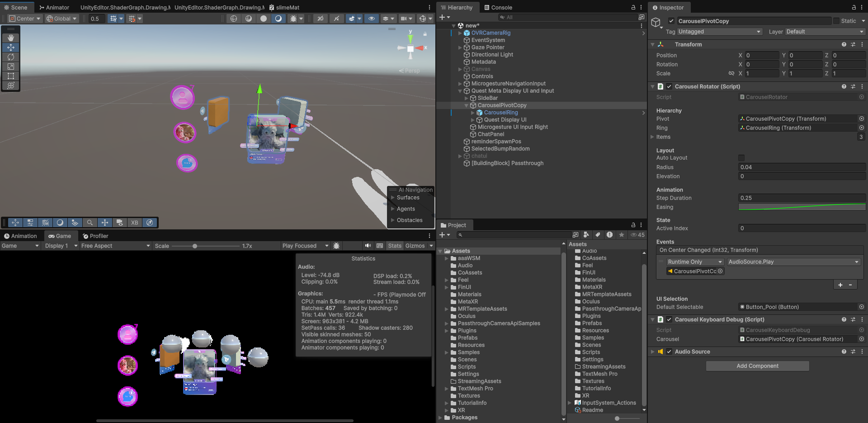
Task: Select the Hand view tool
Action: pyautogui.click(x=11, y=38)
